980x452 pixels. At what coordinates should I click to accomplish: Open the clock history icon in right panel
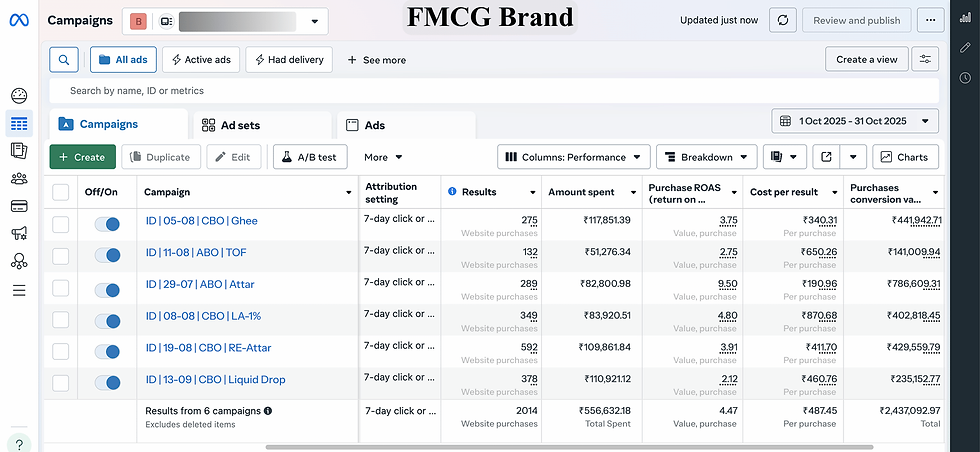pos(965,78)
